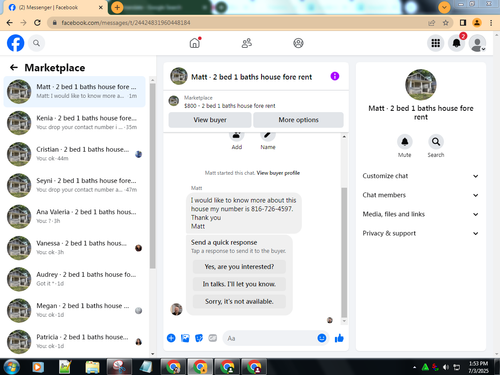This screenshot has width=500, height=375.
Task: Click the conversation list scrollbar
Action: click(153, 176)
